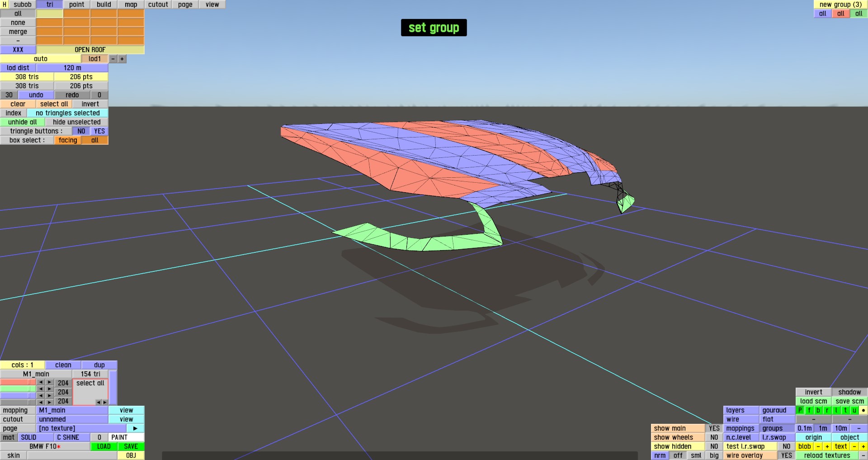
Task: Click the H hide-interface button
Action: pyautogui.click(x=5, y=5)
